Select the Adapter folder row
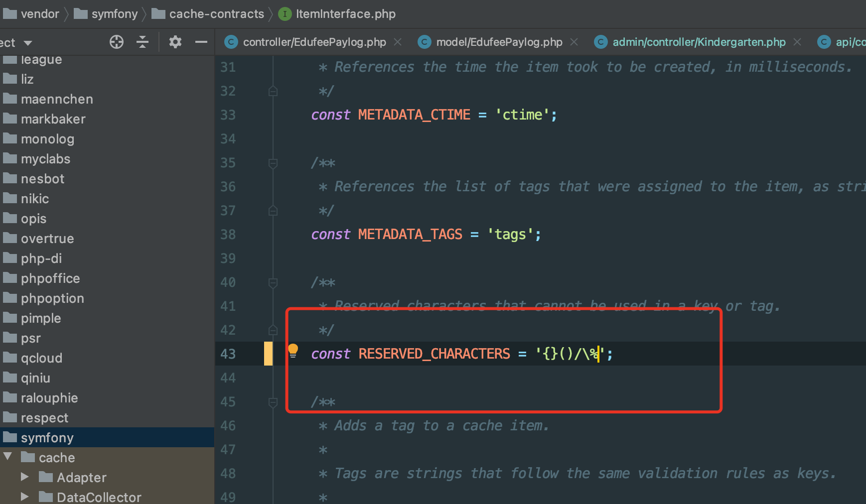This screenshot has width=866, height=504. coord(107,477)
